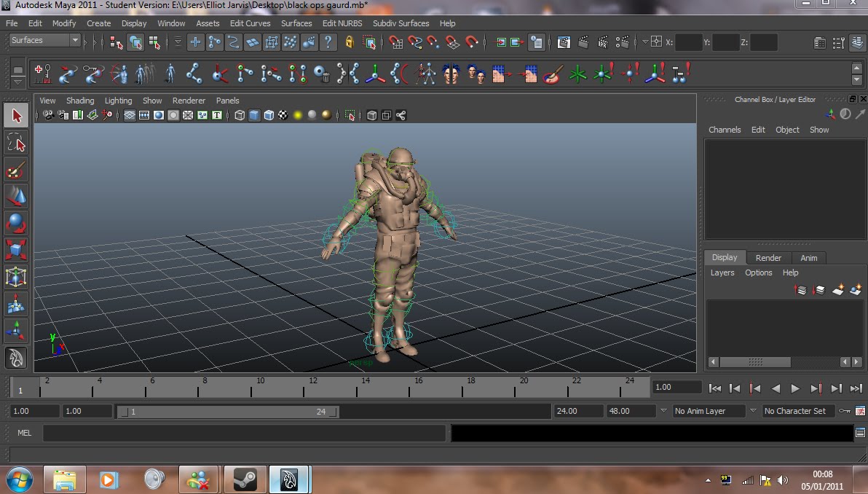This screenshot has height=494, width=868.
Task: Activate the Move tool in toolbox
Action: [x=16, y=197]
